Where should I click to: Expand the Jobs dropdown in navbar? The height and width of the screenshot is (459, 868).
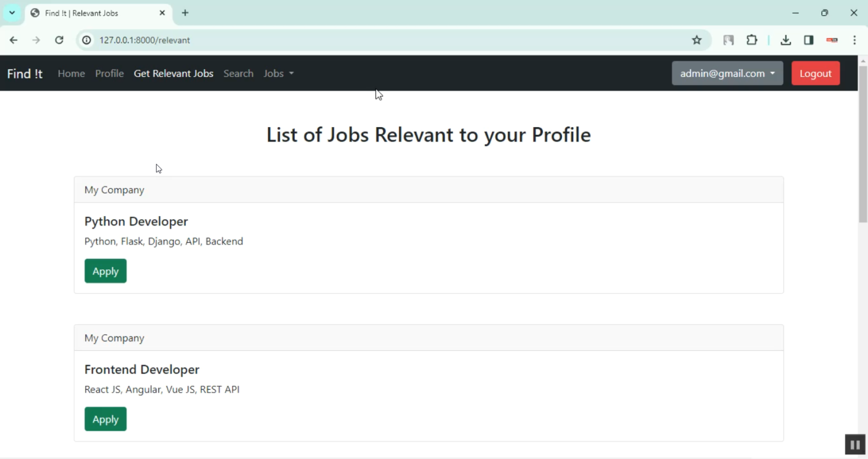(x=278, y=73)
